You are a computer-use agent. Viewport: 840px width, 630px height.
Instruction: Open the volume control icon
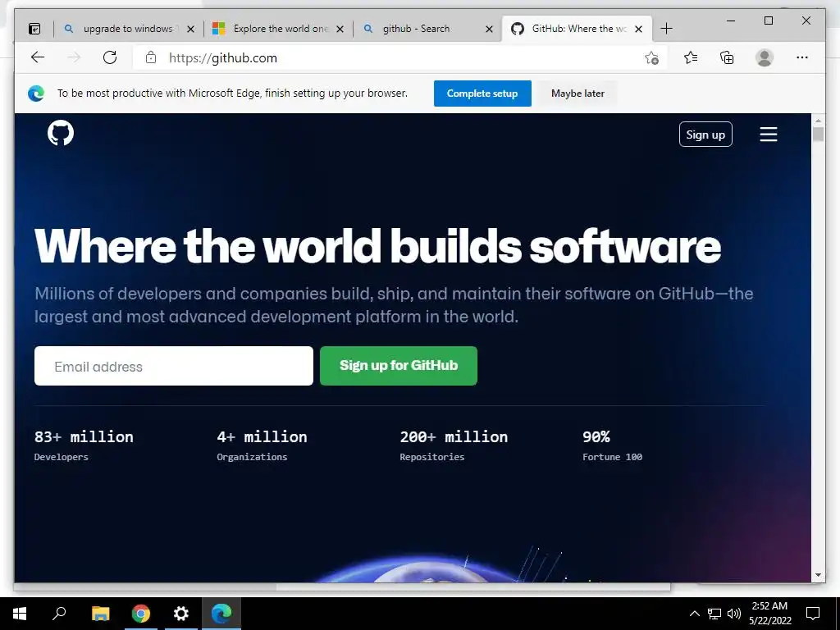tap(734, 614)
